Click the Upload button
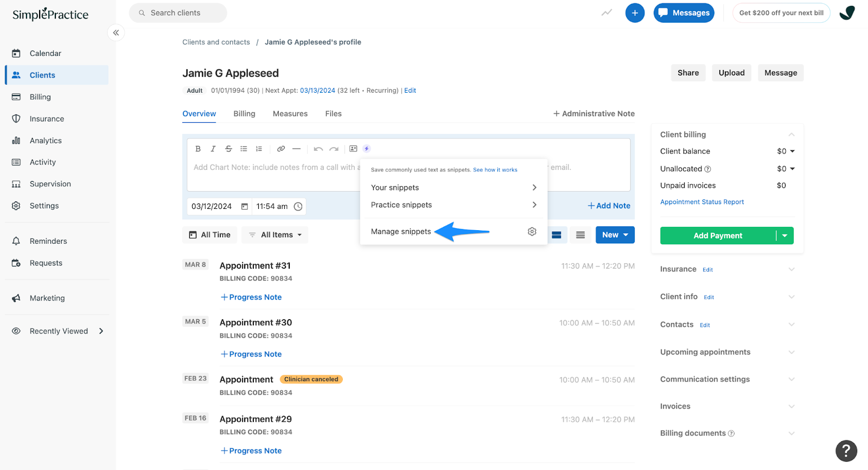Viewport: 868px width, 470px height. [x=731, y=73]
